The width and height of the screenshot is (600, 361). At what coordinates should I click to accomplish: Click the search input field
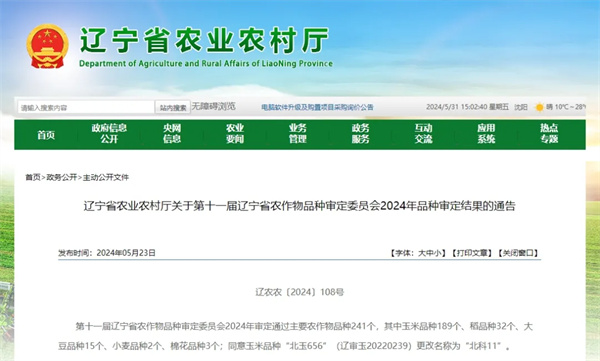point(86,108)
